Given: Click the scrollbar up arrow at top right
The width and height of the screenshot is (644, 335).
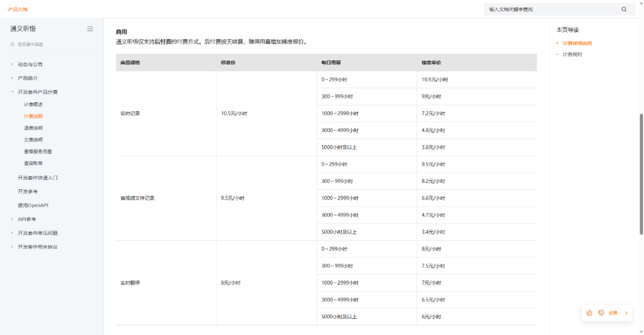Looking at the screenshot, I should click(x=641, y=2).
